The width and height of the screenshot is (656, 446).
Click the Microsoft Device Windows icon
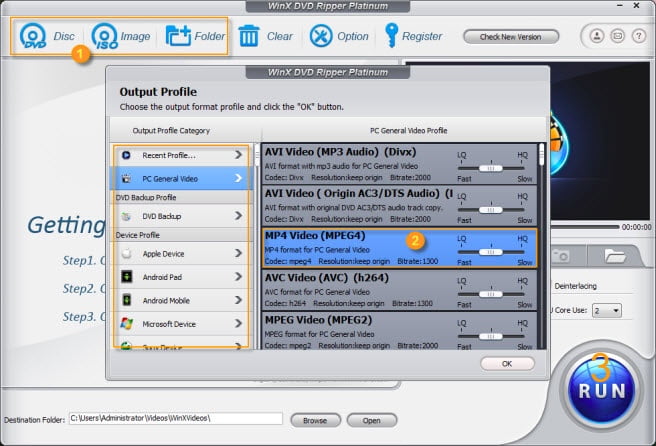[126, 323]
